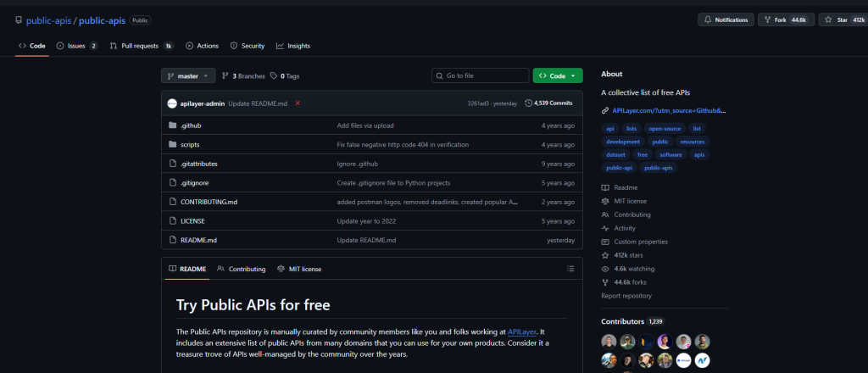Click the red failed status X icon
Image resolution: width=868 pixels, height=373 pixels.
coord(298,103)
